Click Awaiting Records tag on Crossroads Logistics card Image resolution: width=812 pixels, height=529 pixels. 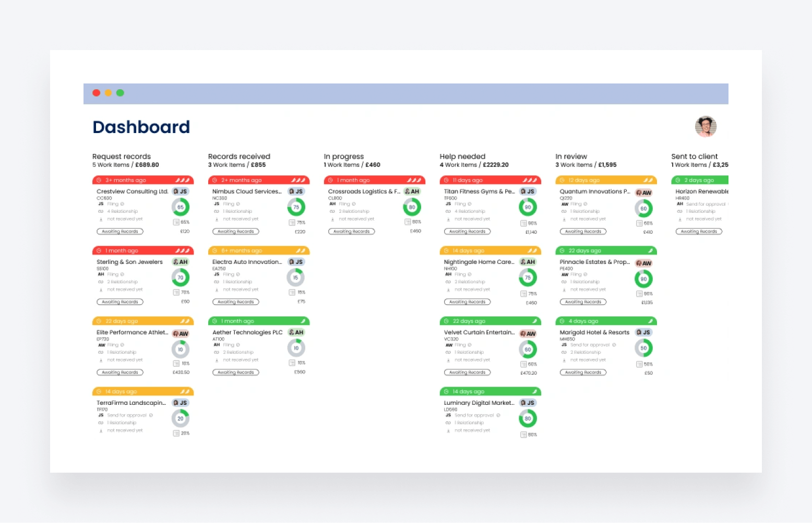352,231
